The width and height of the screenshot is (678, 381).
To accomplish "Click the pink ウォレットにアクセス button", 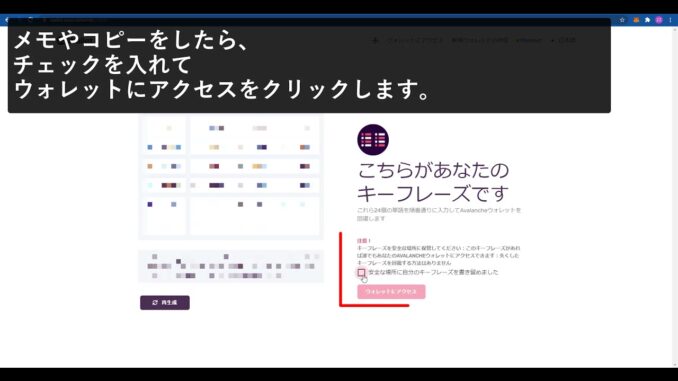I will click(391, 291).
